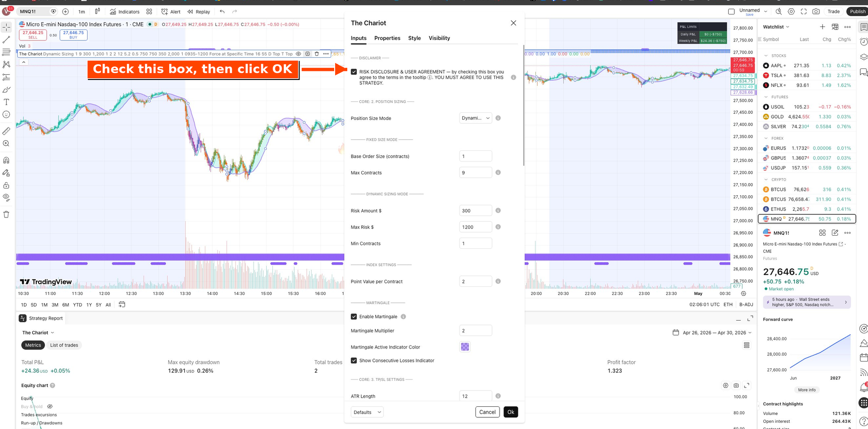Image resolution: width=868 pixels, height=429 pixels.
Task: Activate the zoom-in magnifier tool
Action: (x=6, y=143)
